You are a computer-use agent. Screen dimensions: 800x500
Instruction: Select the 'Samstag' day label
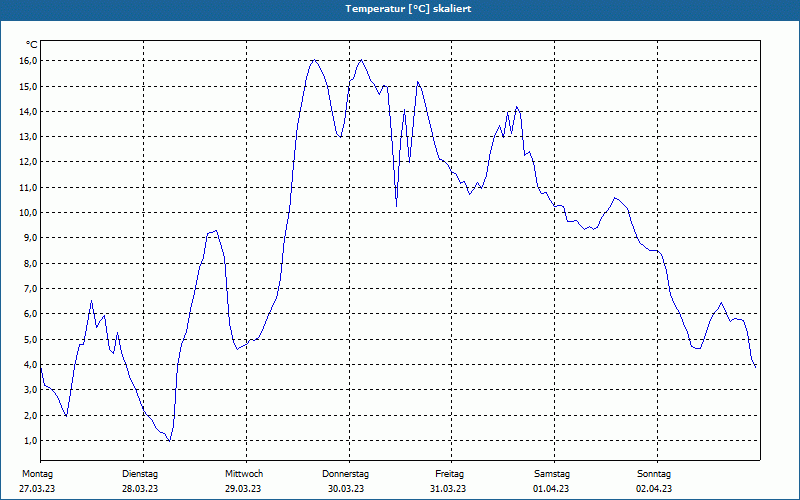tap(552, 474)
